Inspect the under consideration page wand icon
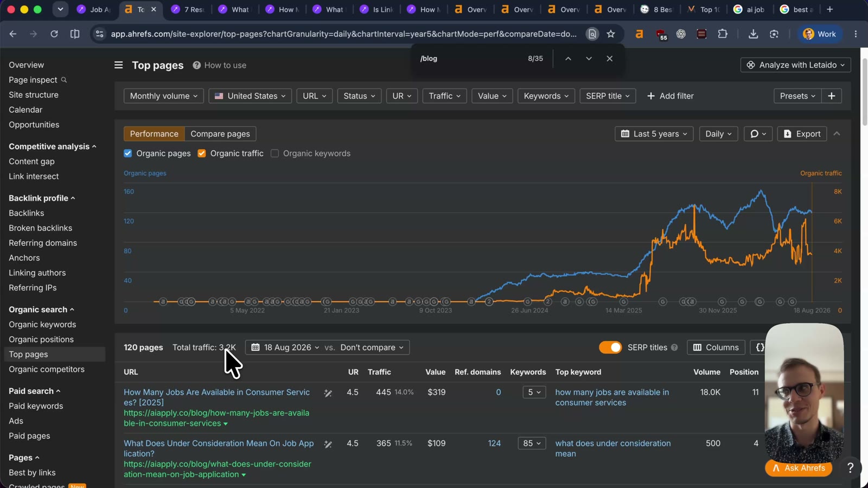This screenshot has width=868, height=488. coord(328,444)
